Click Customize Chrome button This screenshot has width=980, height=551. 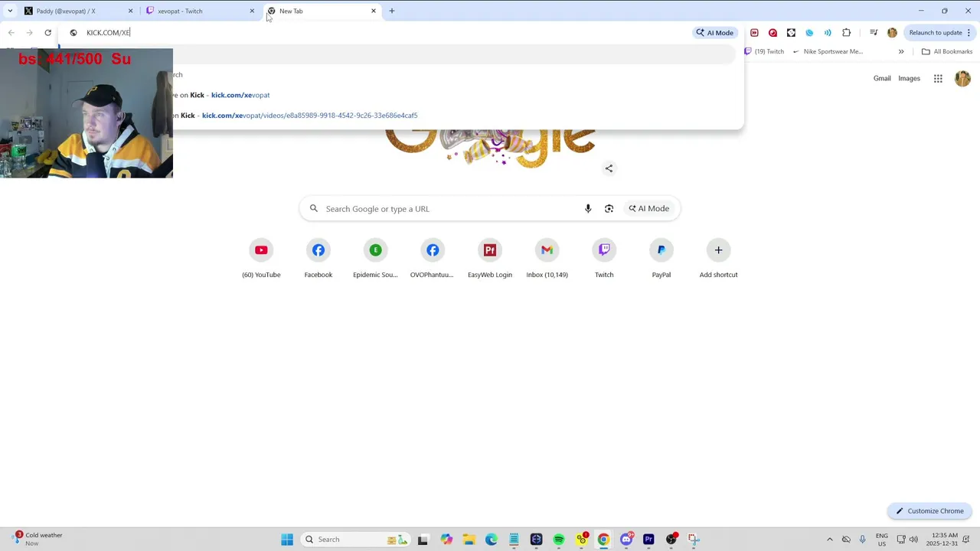(x=929, y=510)
